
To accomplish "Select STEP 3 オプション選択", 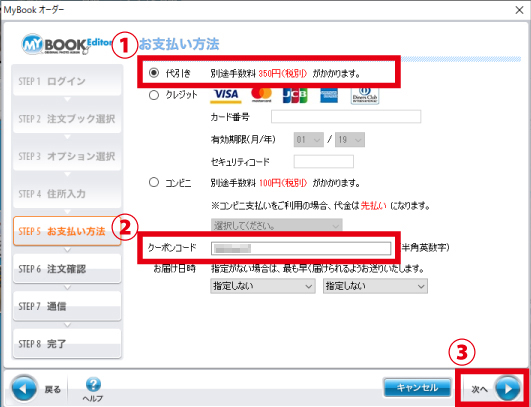I will (x=67, y=156).
